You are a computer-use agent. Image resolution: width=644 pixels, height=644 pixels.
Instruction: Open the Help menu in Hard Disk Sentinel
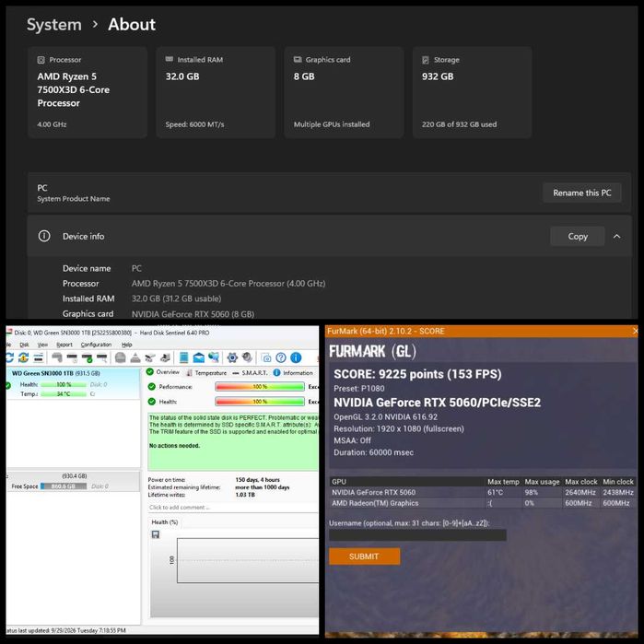[126, 345]
